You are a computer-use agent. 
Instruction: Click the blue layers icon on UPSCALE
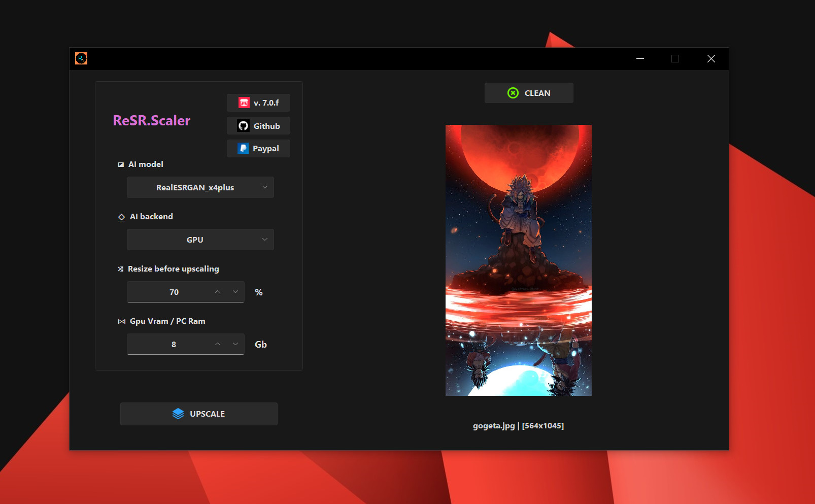[x=178, y=414]
